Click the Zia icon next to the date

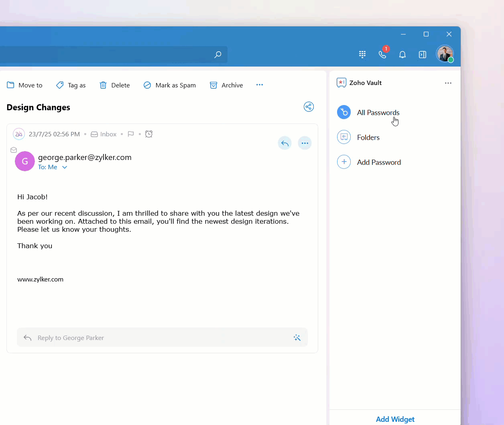pyautogui.click(x=19, y=134)
